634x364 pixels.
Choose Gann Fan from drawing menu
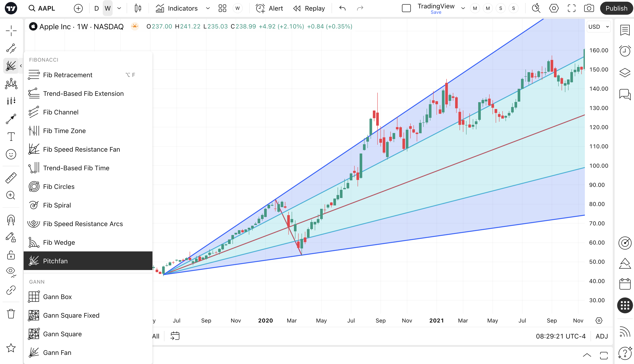57,352
